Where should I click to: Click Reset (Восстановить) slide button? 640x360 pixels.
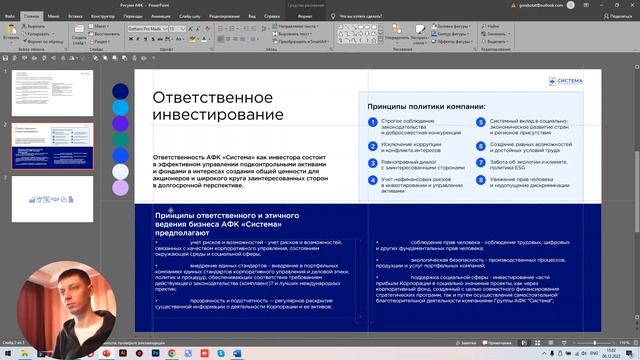click(x=104, y=34)
